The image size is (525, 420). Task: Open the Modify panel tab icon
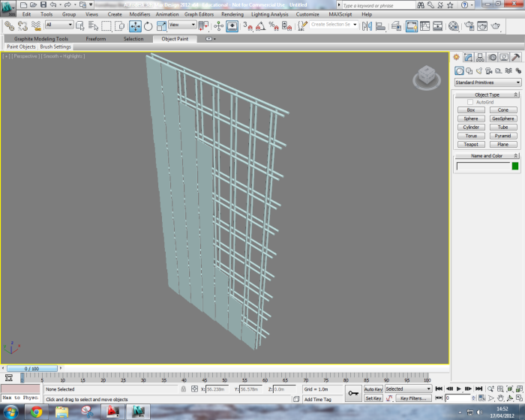468,57
